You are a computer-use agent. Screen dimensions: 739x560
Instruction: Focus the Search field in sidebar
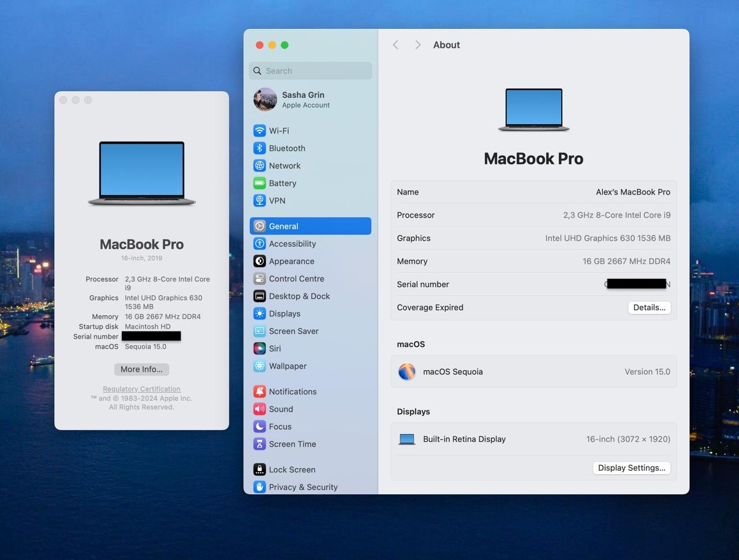pos(311,71)
